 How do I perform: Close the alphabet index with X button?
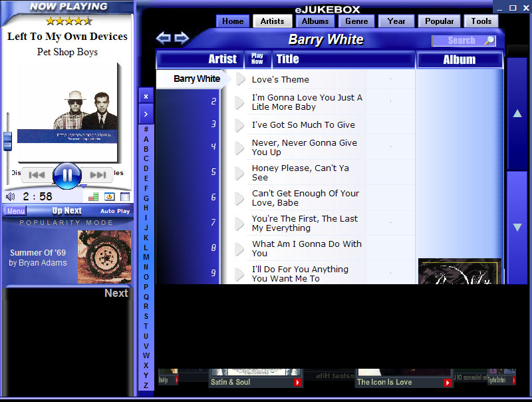pos(146,96)
